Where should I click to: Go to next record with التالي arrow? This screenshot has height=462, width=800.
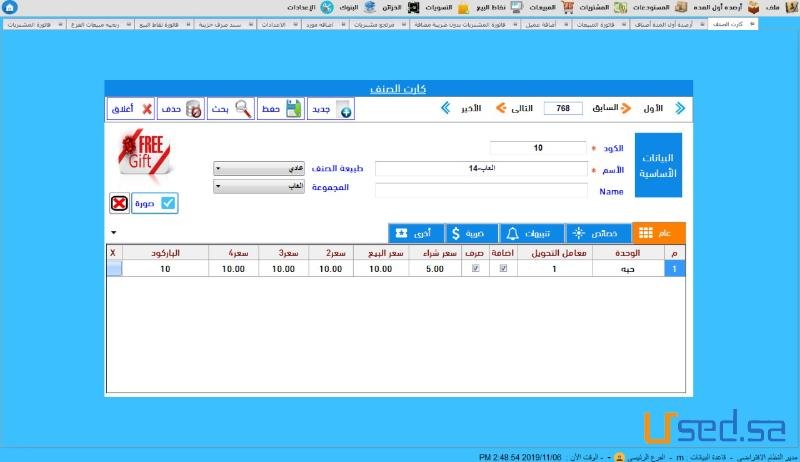pyautogui.click(x=501, y=108)
